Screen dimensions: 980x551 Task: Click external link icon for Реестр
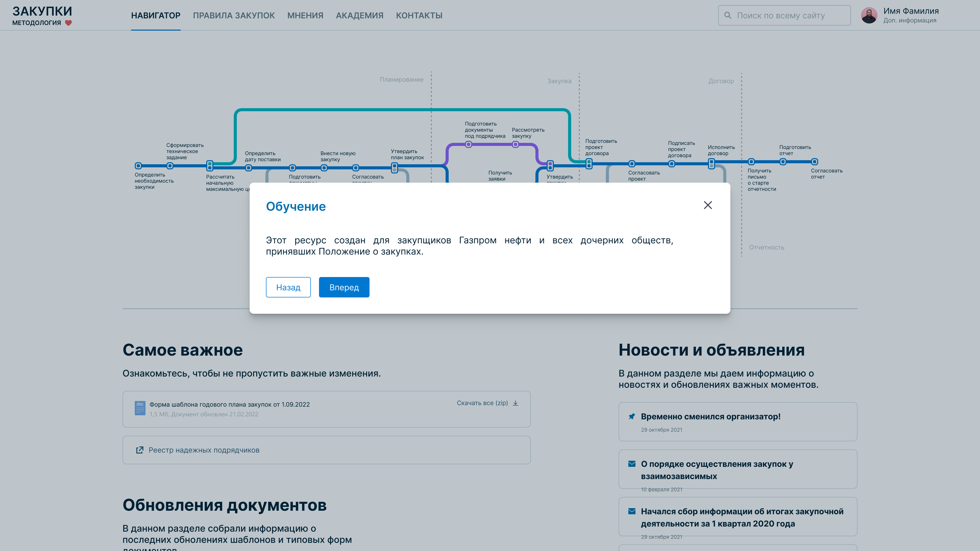pos(140,450)
